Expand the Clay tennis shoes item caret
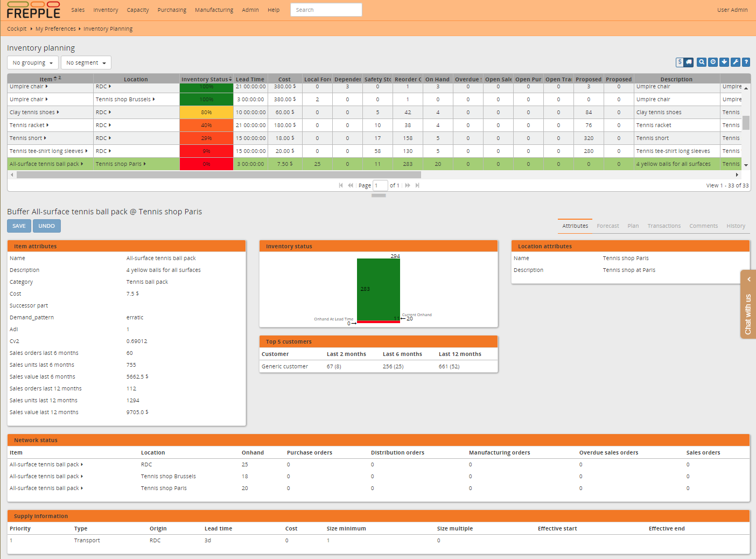The height and width of the screenshot is (559, 756). (x=57, y=112)
